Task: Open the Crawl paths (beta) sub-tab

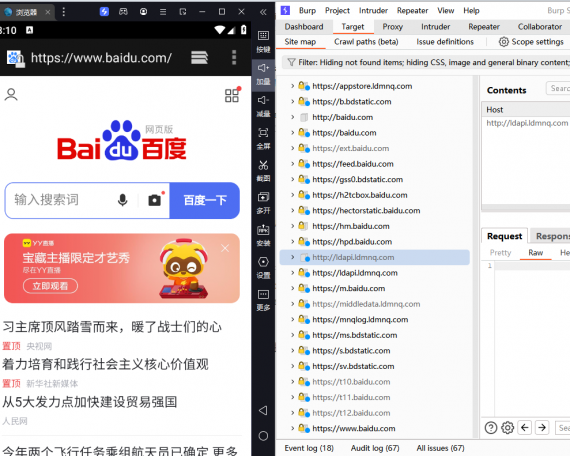Action: 366,42
